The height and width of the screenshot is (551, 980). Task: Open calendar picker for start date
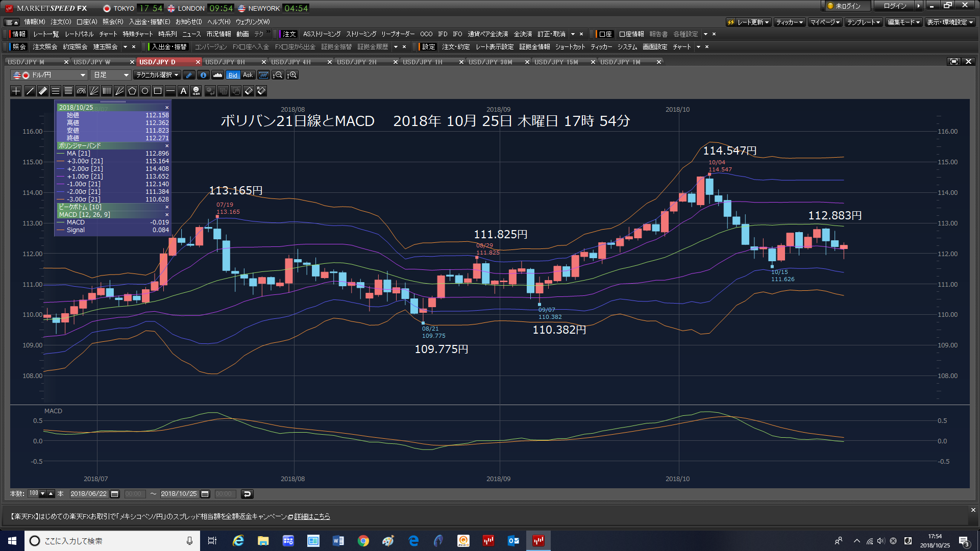pos(115,494)
